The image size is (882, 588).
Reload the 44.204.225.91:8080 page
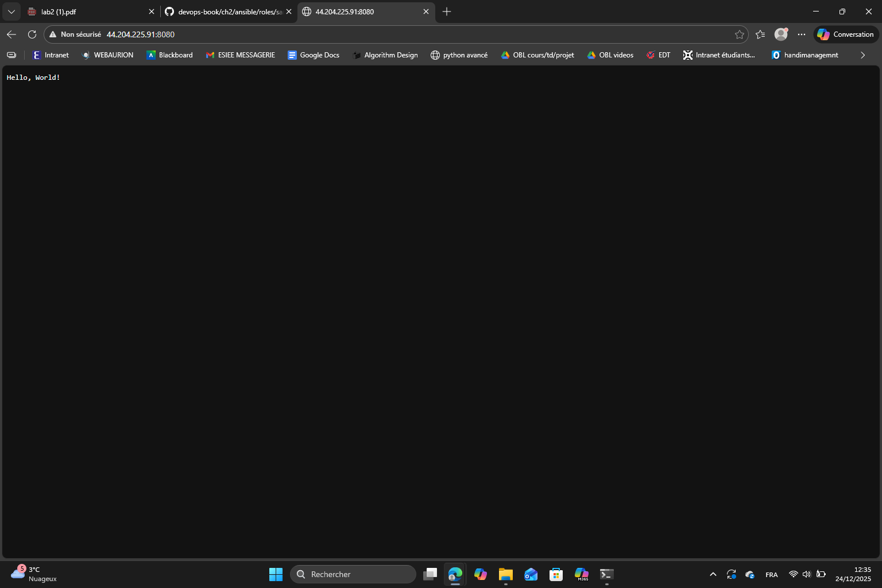pos(32,34)
